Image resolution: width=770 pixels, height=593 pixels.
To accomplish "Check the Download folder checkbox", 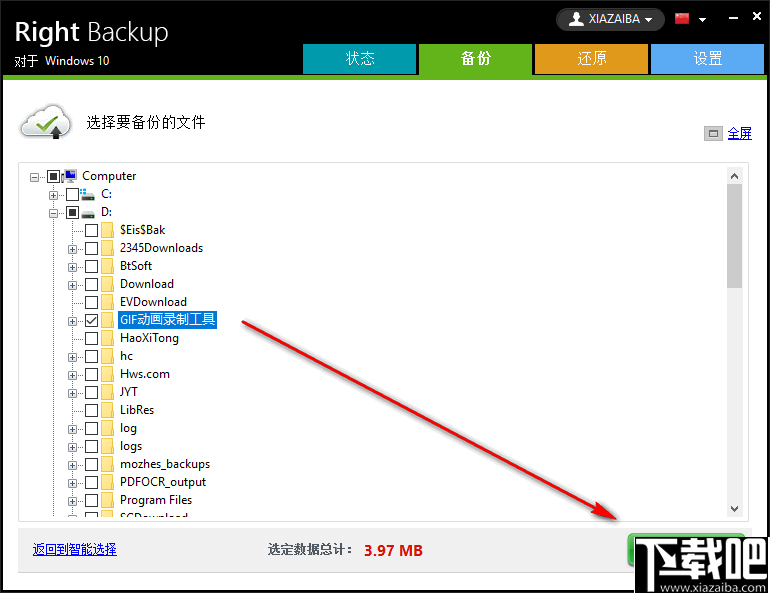I will point(91,284).
